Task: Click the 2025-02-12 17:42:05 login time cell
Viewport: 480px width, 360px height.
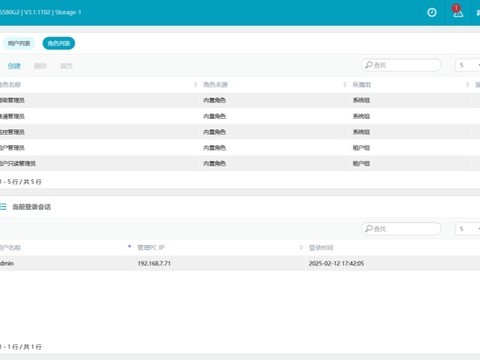Action: [x=336, y=263]
